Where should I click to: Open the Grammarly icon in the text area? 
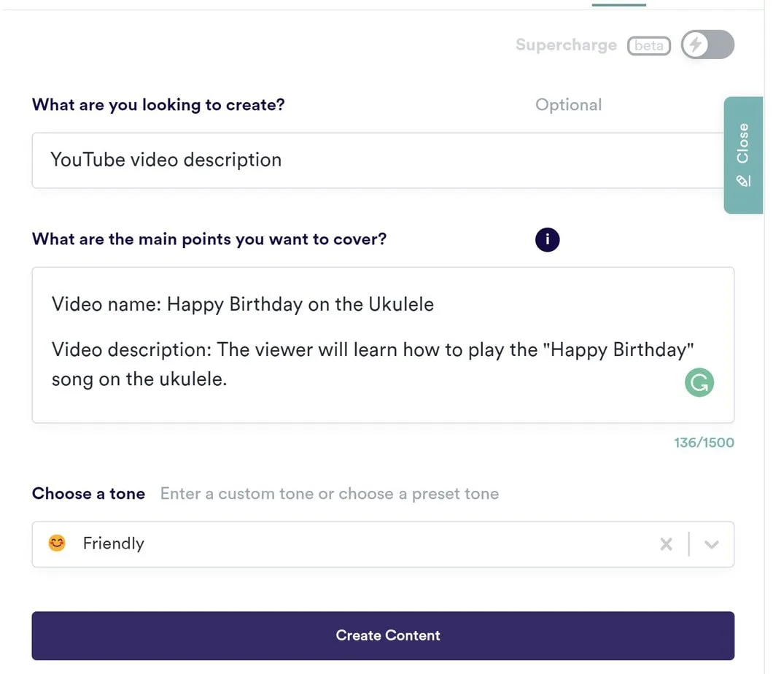click(699, 382)
